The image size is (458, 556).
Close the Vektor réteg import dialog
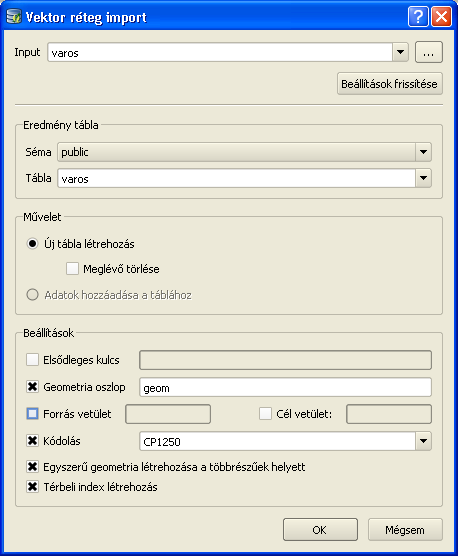click(x=441, y=16)
